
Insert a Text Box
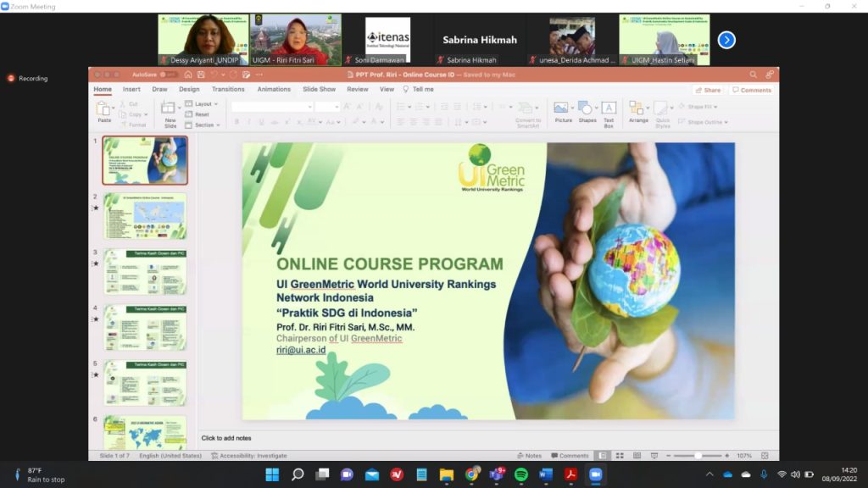(609, 110)
